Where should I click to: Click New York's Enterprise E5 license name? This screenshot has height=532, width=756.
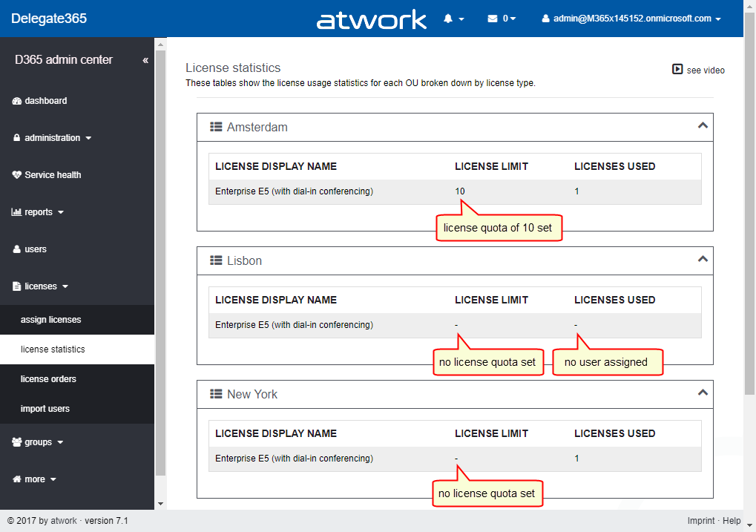(294, 459)
